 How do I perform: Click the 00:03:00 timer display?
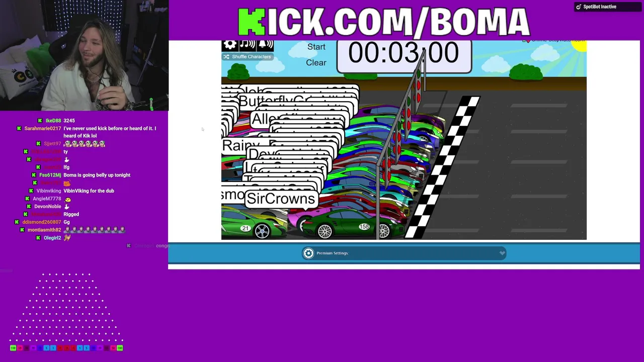click(404, 53)
